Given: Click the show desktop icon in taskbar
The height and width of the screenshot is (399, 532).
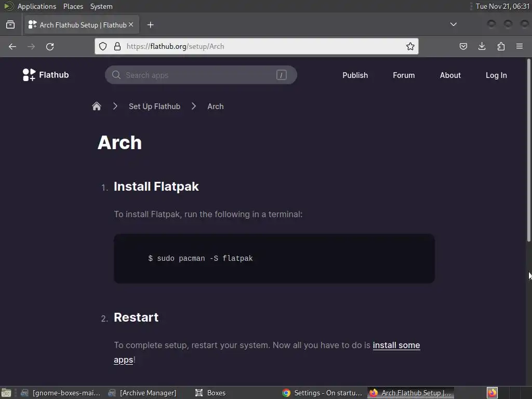Looking at the screenshot, I should point(6,393).
